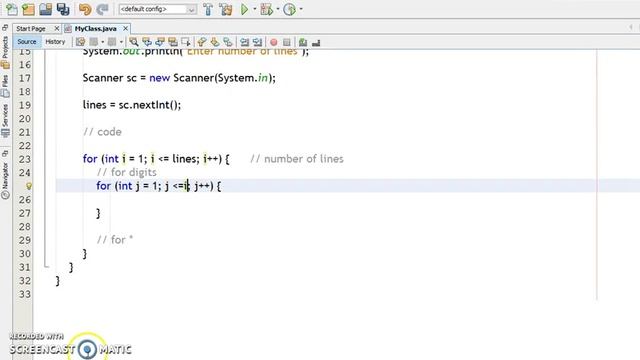640x360 pixels.
Task: Collapse the code fold marker at line 31
Action: point(47,267)
